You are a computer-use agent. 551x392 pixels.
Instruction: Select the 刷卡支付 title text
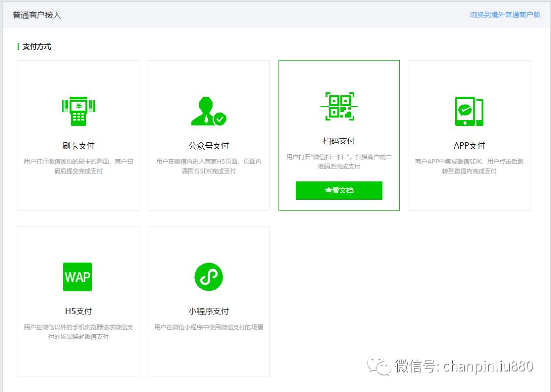point(79,145)
